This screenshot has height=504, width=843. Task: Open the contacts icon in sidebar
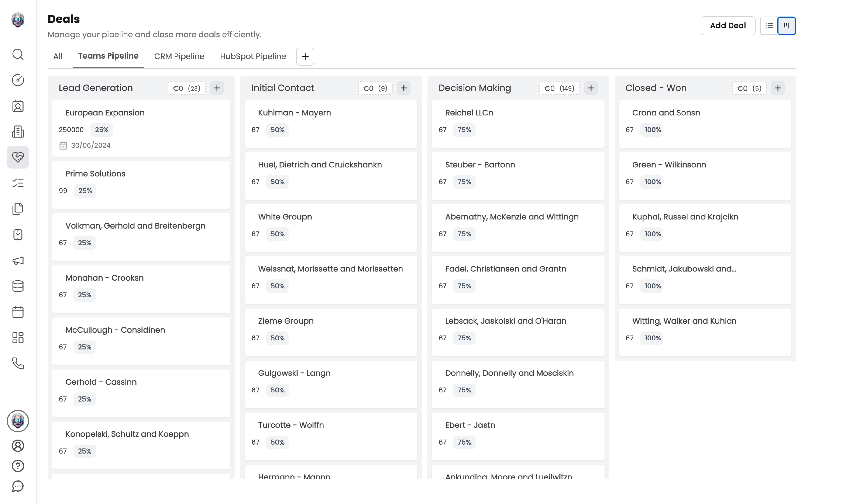click(18, 106)
